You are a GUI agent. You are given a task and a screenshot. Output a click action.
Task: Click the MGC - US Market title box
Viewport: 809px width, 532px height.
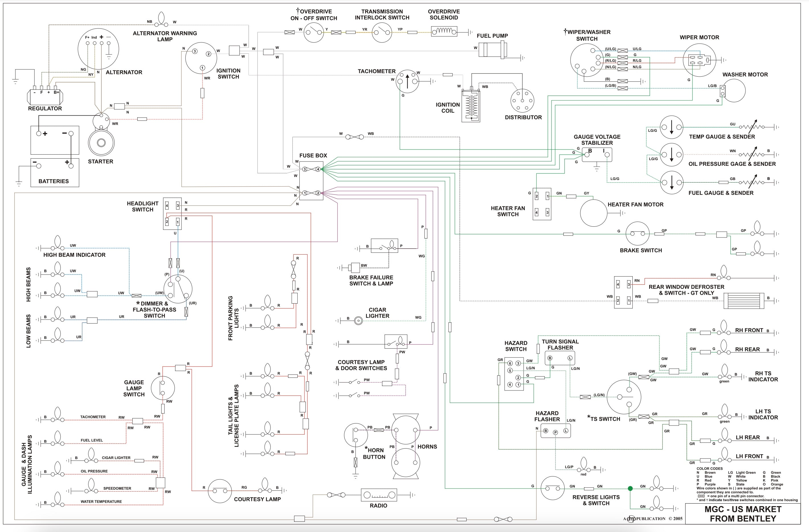[x=743, y=514]
